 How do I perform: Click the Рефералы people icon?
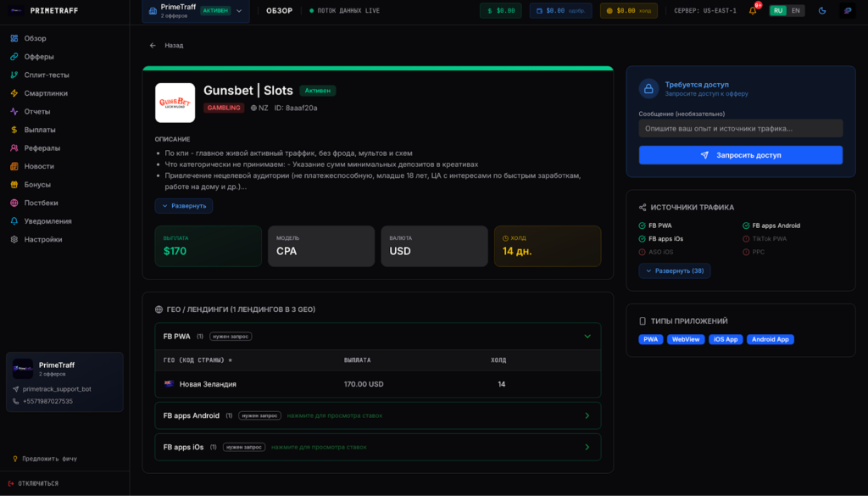pos(14,148)
